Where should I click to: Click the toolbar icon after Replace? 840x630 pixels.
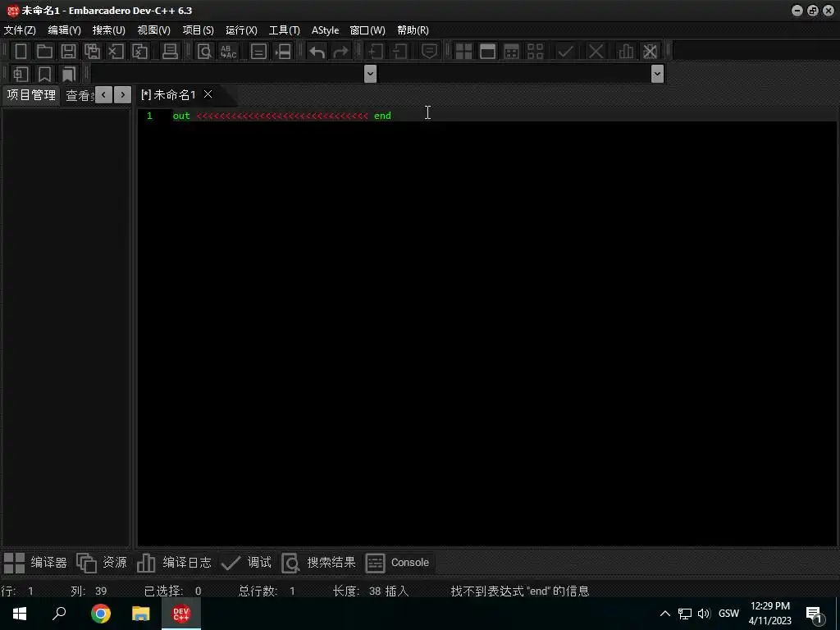pyautogui.click(x=258, y=52)
